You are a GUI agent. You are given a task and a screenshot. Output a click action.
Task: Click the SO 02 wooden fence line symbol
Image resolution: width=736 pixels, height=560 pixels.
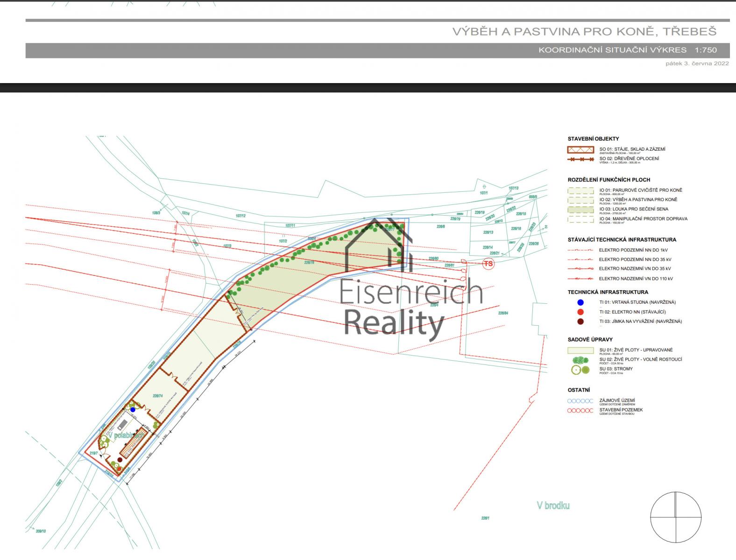point(580,159)
